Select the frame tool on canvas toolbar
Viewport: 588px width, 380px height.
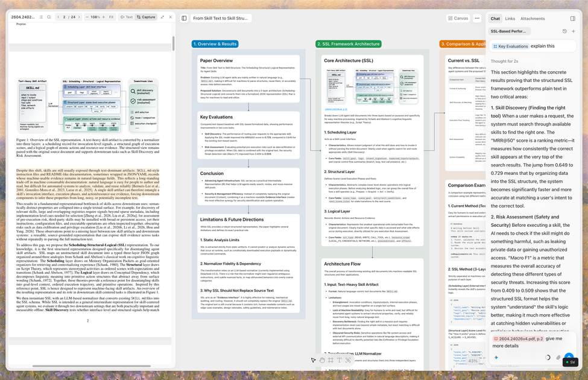[x=330, y=360]
